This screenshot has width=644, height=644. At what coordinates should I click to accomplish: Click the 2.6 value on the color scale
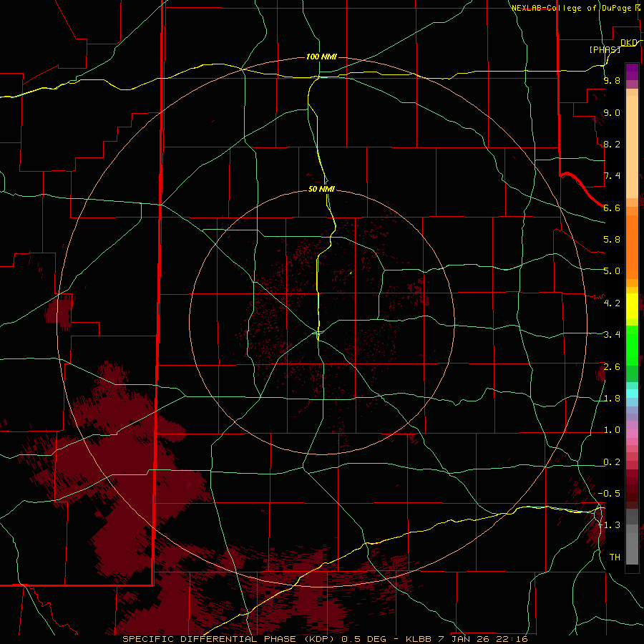[x=612, y=367]
